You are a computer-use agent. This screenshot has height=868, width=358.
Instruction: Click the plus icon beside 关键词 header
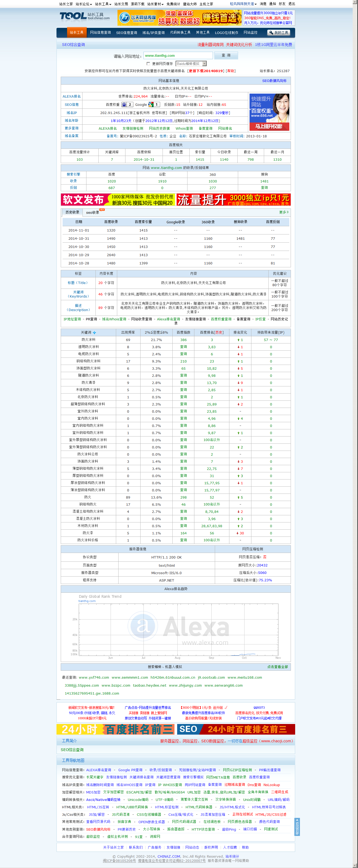tap(94, 333)
